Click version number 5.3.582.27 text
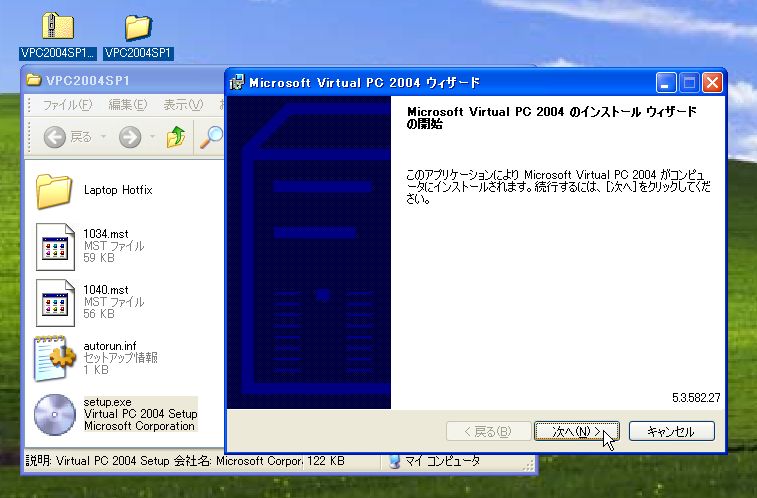This screenshot has width=757, height=498. (696, 398)
